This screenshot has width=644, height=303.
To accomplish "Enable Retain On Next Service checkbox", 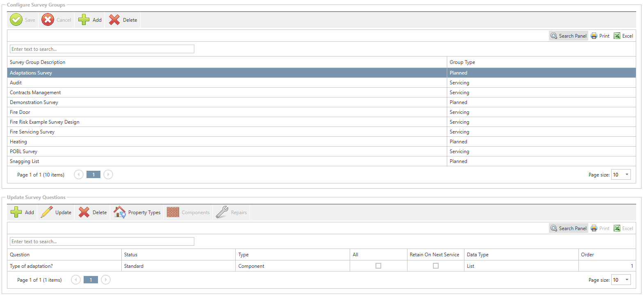I will coord(436,266).
